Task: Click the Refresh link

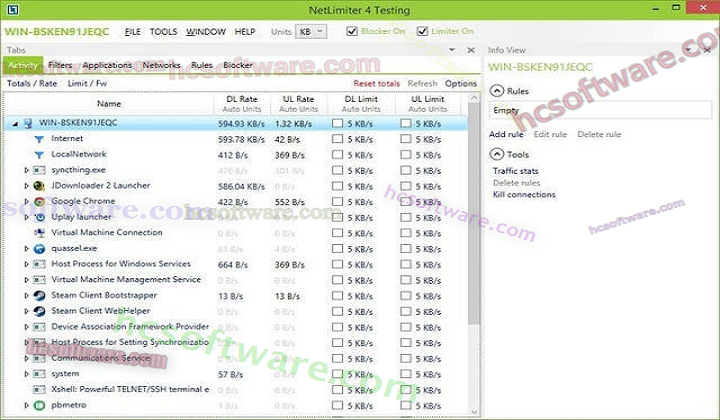Action: pyautogui.click(x=422, y=84)
